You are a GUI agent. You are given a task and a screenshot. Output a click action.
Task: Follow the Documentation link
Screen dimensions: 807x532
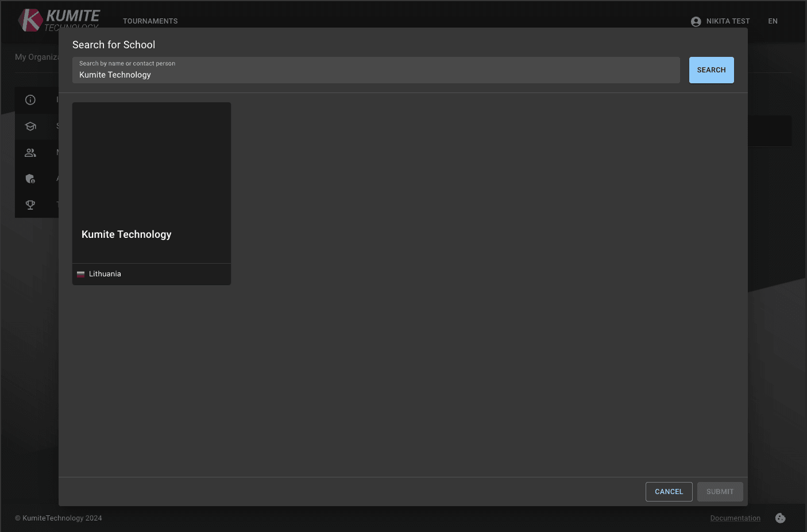tap(735, 518)
